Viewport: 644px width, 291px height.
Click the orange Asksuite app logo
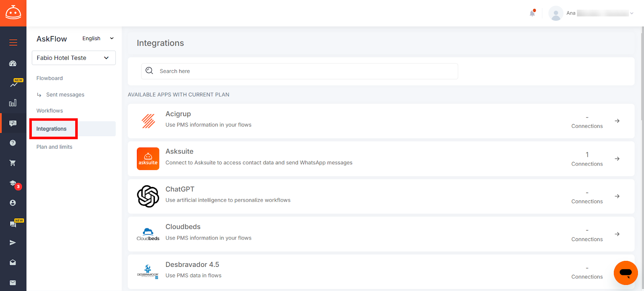(x=148, y=159)
